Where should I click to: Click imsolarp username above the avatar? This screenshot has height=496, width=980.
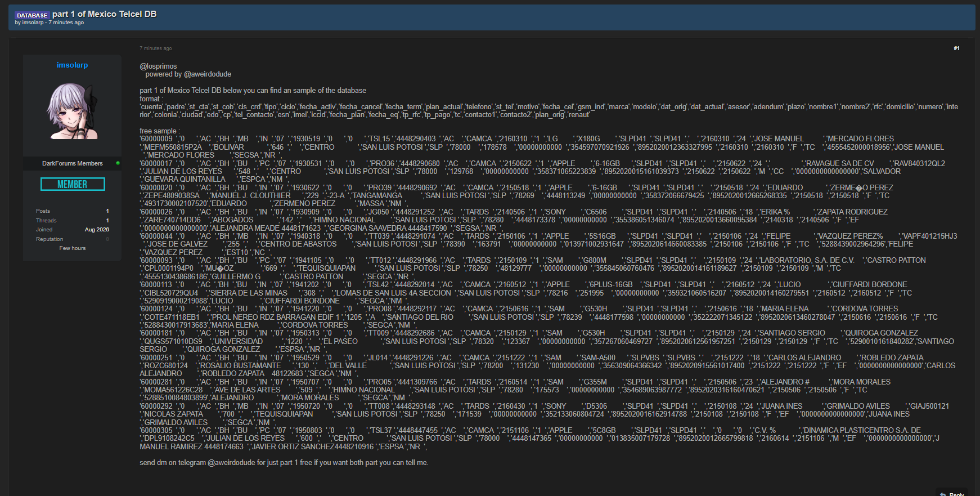click(x=72, y=65)
